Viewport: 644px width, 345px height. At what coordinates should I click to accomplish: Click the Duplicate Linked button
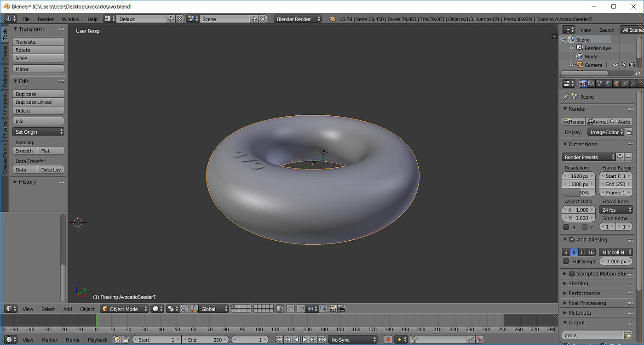tap(38, 102)
